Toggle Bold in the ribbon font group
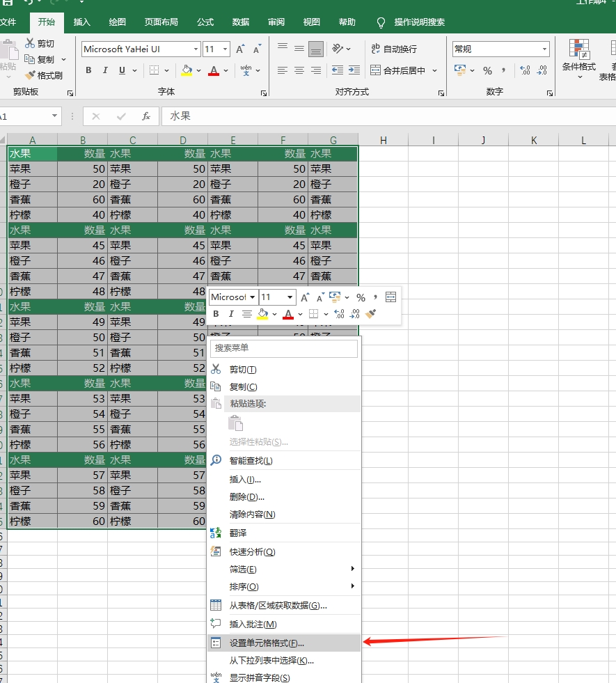 [x=88, y=70]
